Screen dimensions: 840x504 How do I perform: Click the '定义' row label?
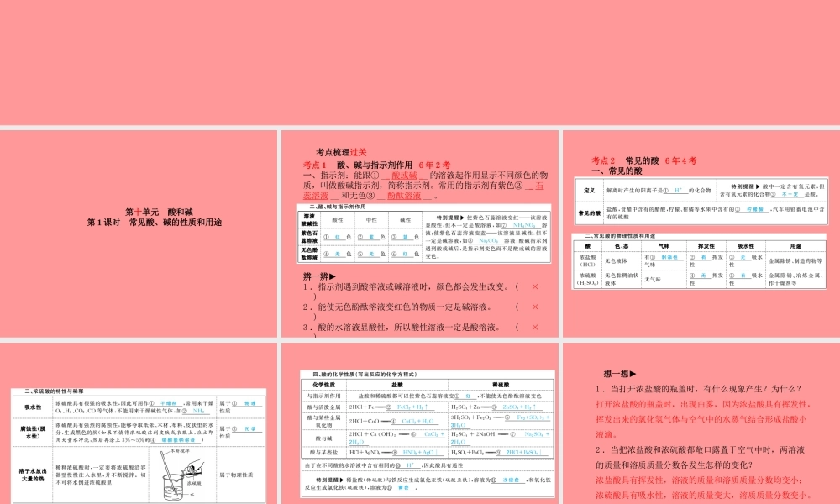point(590,190)
